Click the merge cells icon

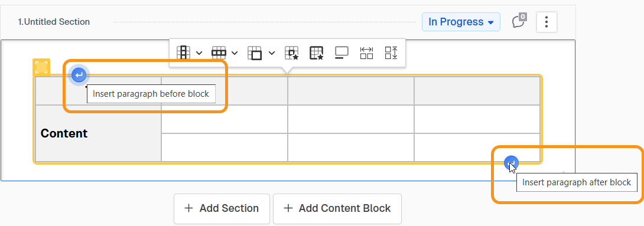[255, 53]
